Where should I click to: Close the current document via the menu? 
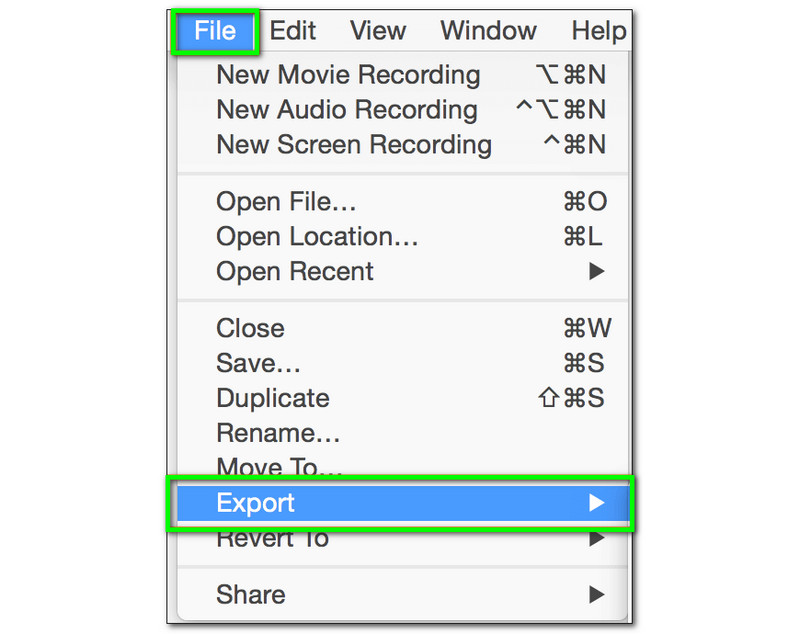pyautogui.click(x=250, y=328)
